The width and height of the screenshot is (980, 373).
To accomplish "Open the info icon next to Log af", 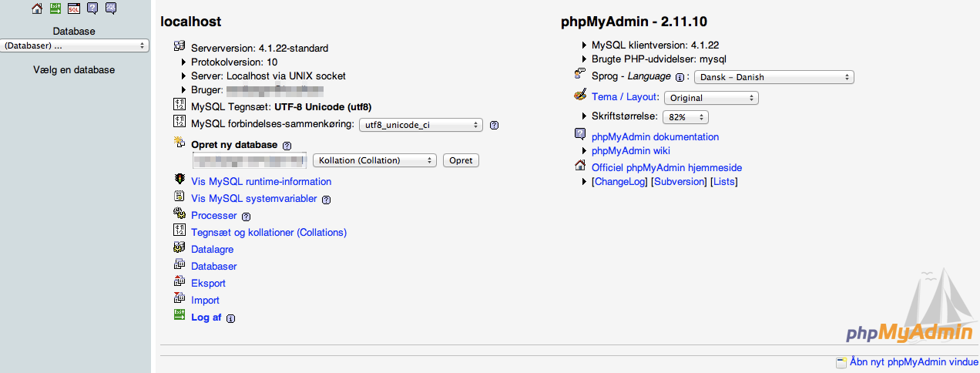I will 230,318.
